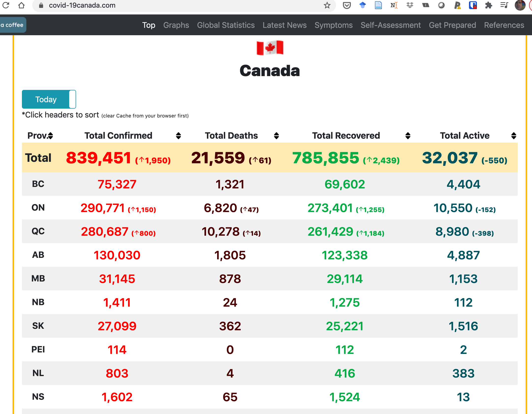The width and height of the screenshot is (532, 414).
Task: Open Global Statistics in navbar
Action: coord(226,25)
